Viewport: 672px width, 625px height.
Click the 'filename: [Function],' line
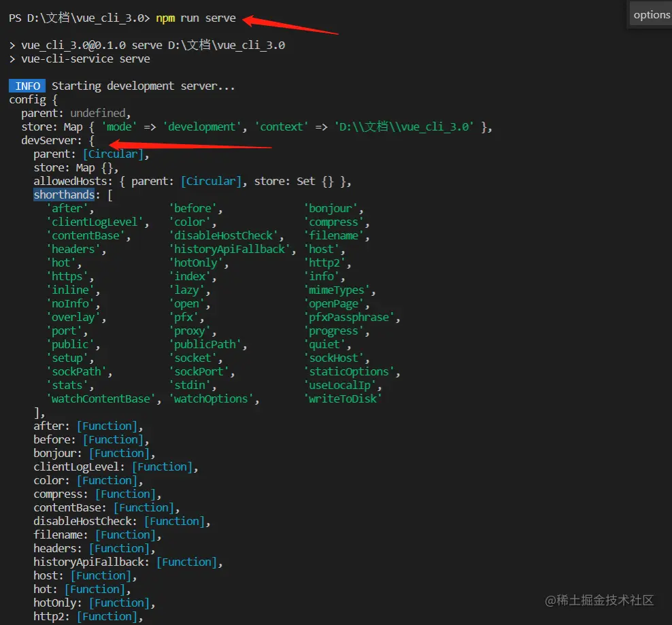(x=97, y=535)
